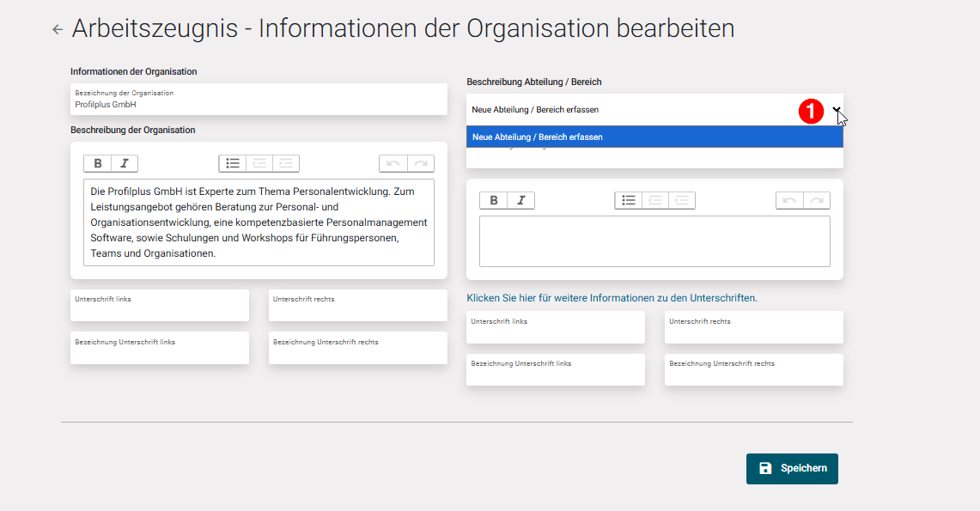Click the Speichern button

(791, 469)
